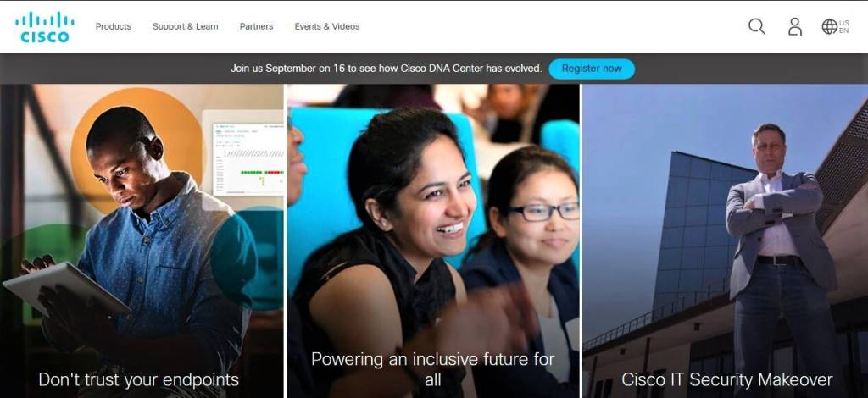Screen dimensions: 868x398
Task: Open the search magnifier icon
Action: (x=757, y=26)
